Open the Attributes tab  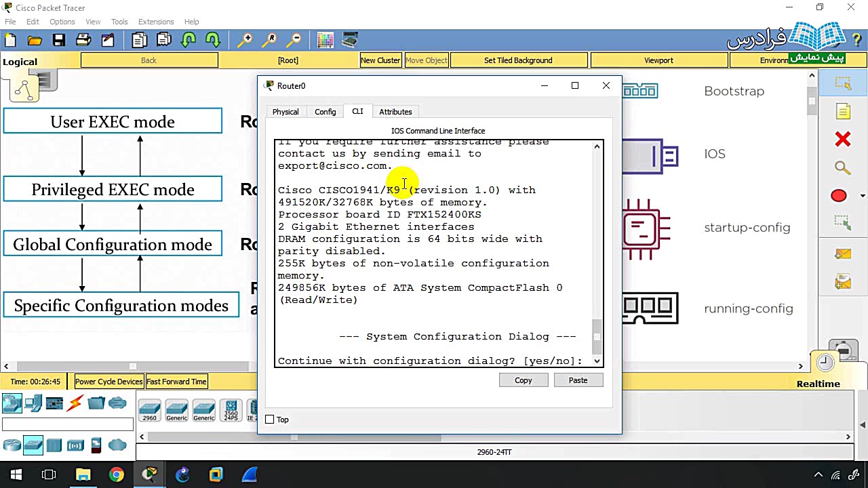coord(395,112)
